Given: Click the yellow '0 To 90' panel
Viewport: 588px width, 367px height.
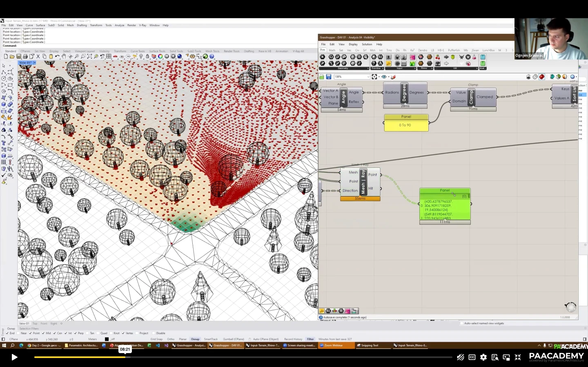Looking at the screenshot, I should point(406,125).
